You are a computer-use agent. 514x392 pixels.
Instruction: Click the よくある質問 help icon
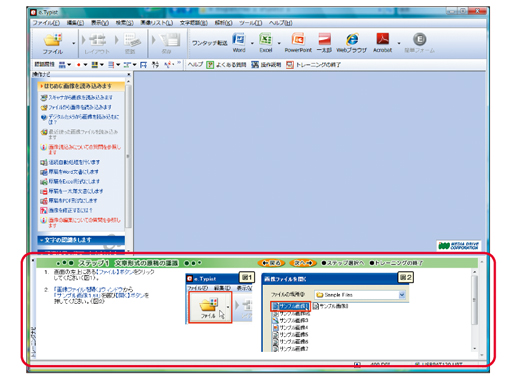coord(210,65)
